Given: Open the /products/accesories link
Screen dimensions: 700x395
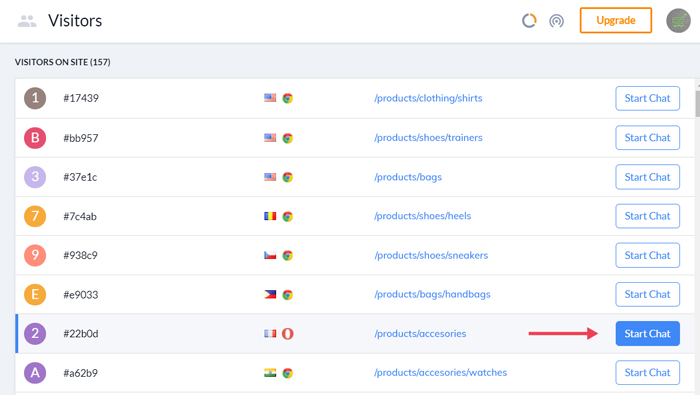Looking at the screenshot, I should (420, 333).
